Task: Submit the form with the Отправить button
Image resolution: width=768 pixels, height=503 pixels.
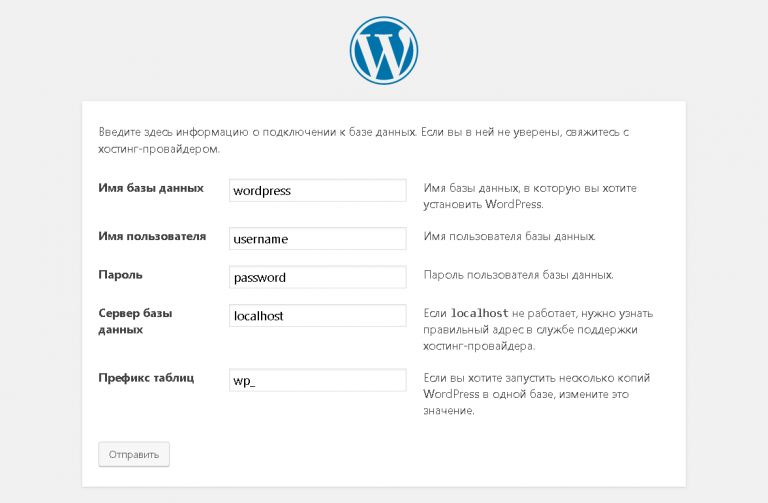Action: point(134,455)
